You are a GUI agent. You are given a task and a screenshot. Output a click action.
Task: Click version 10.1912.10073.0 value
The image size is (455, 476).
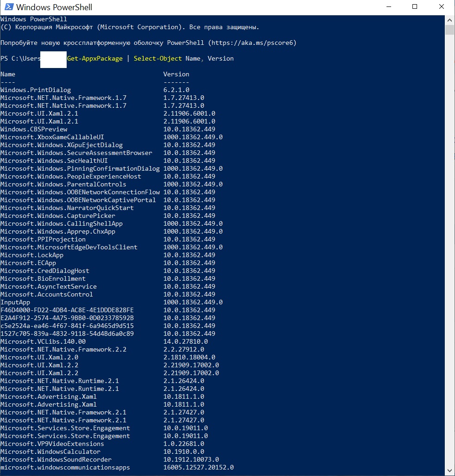(191, 460)
